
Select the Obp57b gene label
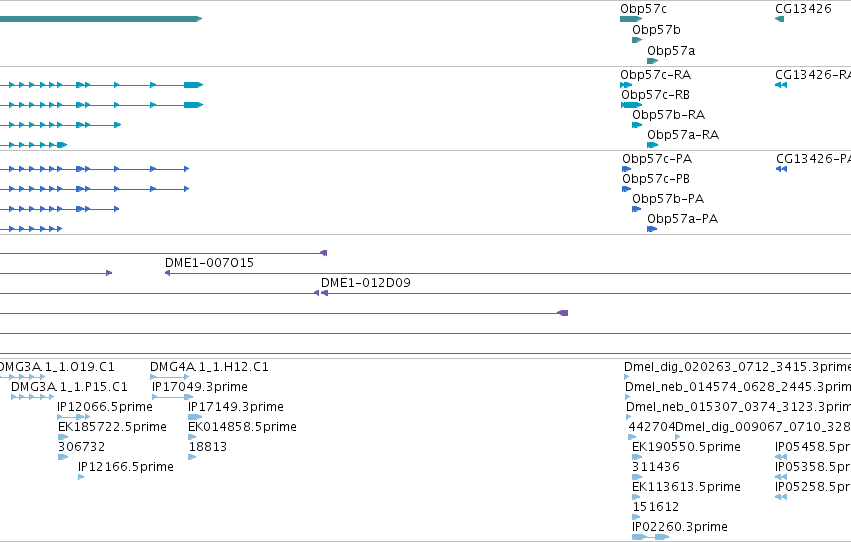click(x=656, y=30)
